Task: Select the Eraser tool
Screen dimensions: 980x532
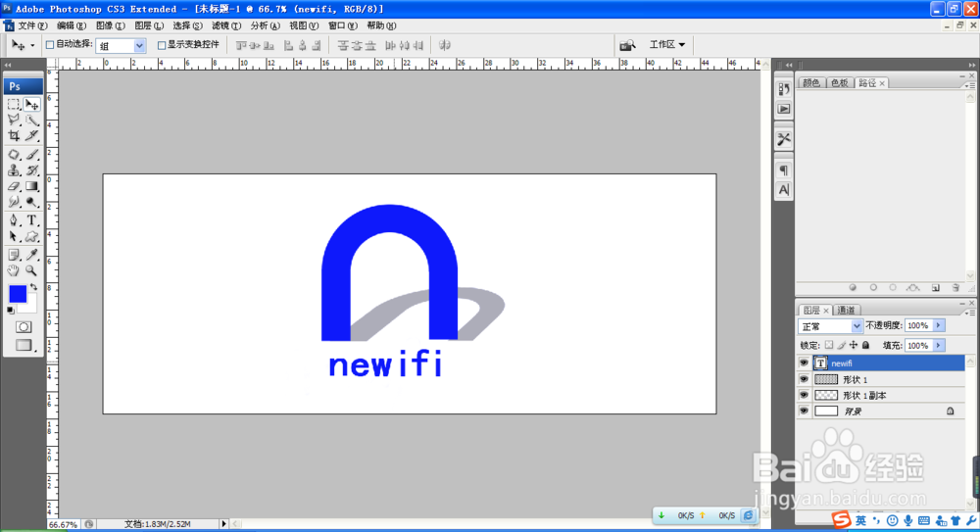Action: (14, 186)
